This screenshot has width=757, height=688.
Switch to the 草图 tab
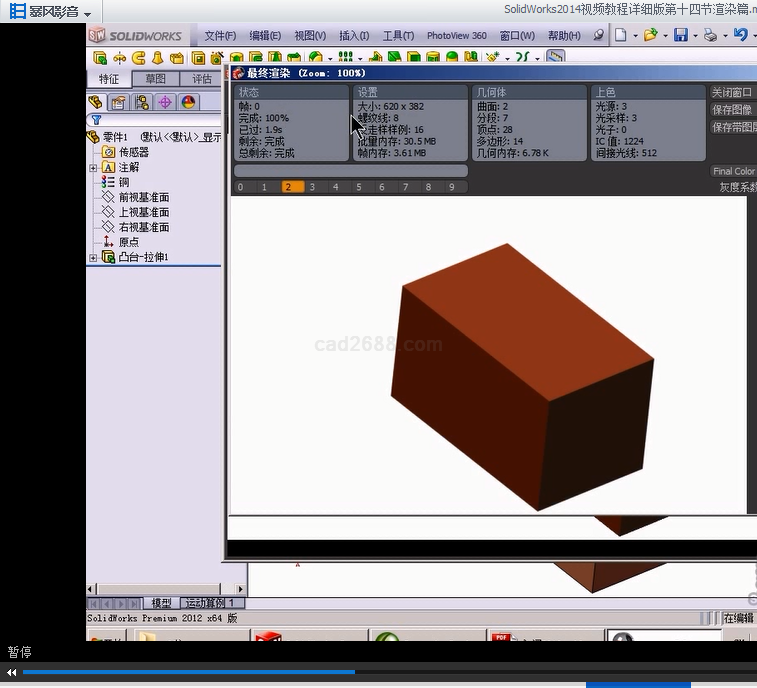click(156, 79)
